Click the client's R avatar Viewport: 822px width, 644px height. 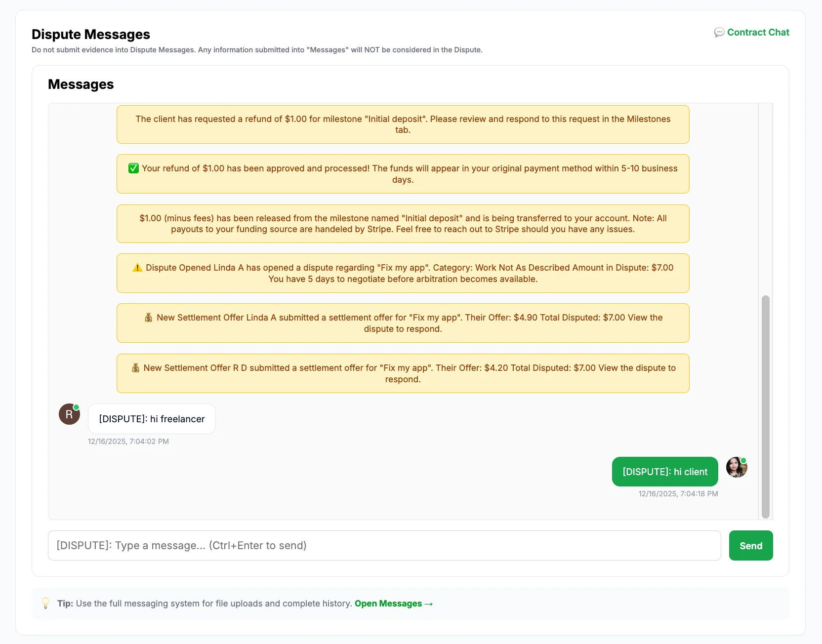pyautogui.click(x=69, y=414)
